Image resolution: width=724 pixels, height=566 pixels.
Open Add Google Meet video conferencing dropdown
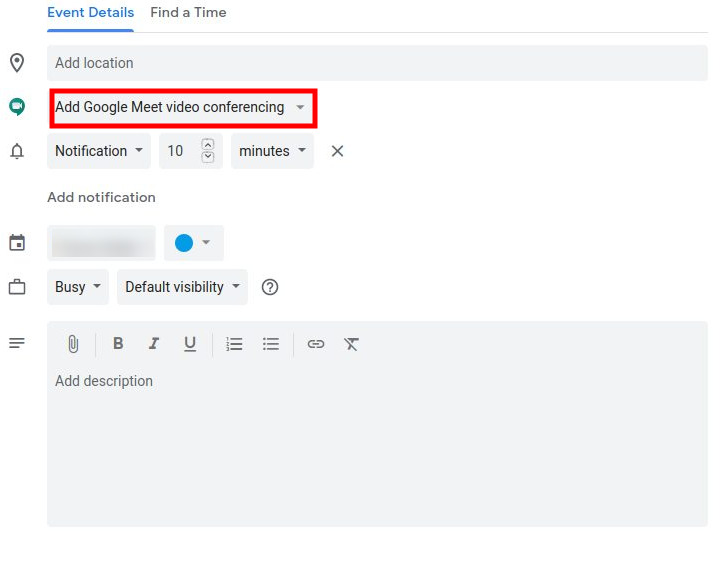181,107
